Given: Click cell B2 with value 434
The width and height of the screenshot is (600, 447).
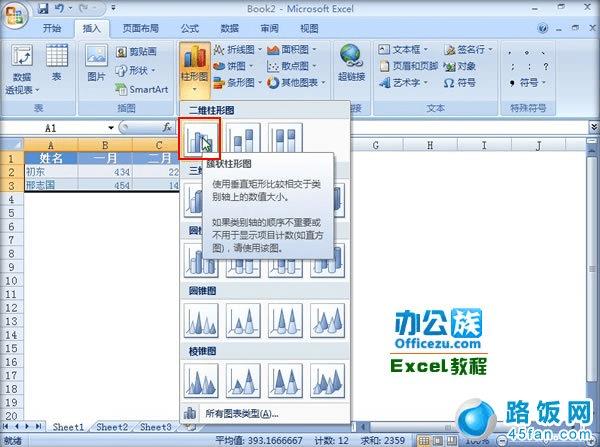Looking at the screenshot, I should tap(105, 172).
